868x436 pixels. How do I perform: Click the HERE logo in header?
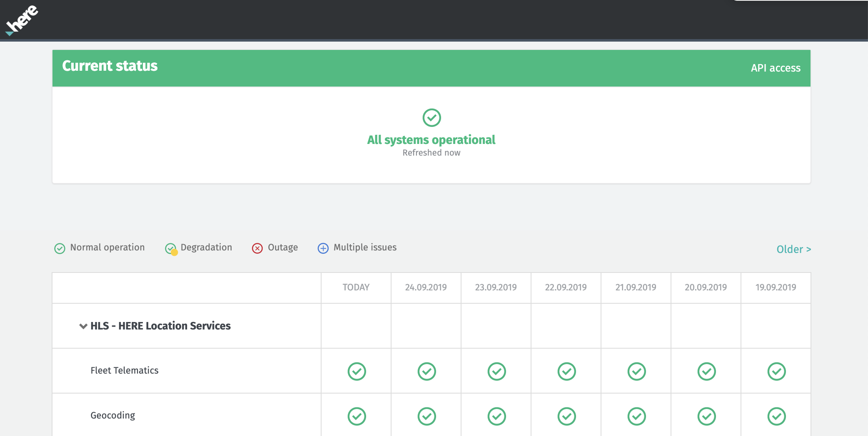tap(22, 20)
